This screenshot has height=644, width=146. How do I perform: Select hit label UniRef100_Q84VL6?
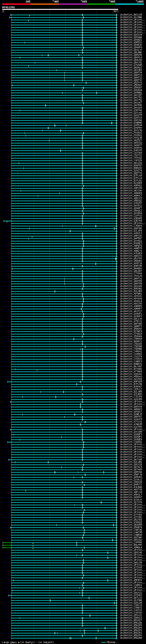pyautogui.click(x=131, y=57)
